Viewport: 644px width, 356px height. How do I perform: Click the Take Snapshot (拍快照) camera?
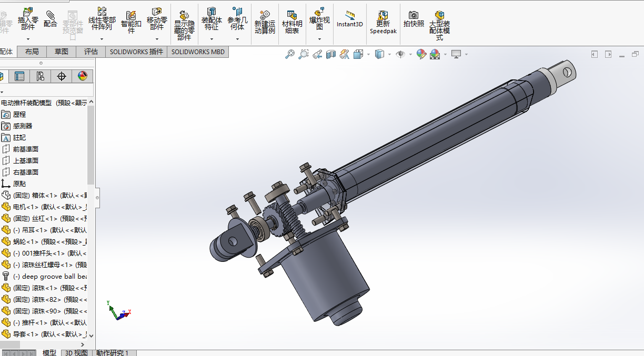(414, 19)
